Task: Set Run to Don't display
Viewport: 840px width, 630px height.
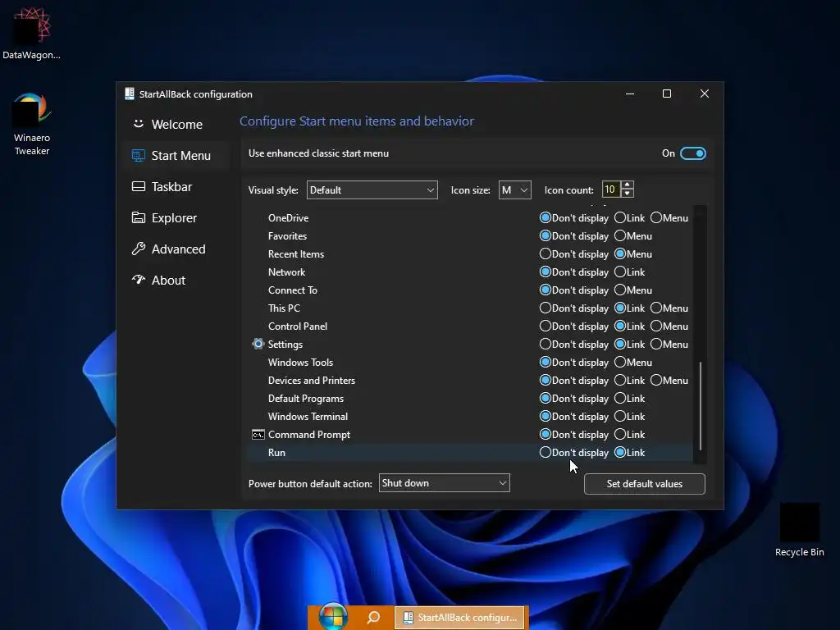Action: click(x=574, y=453)
